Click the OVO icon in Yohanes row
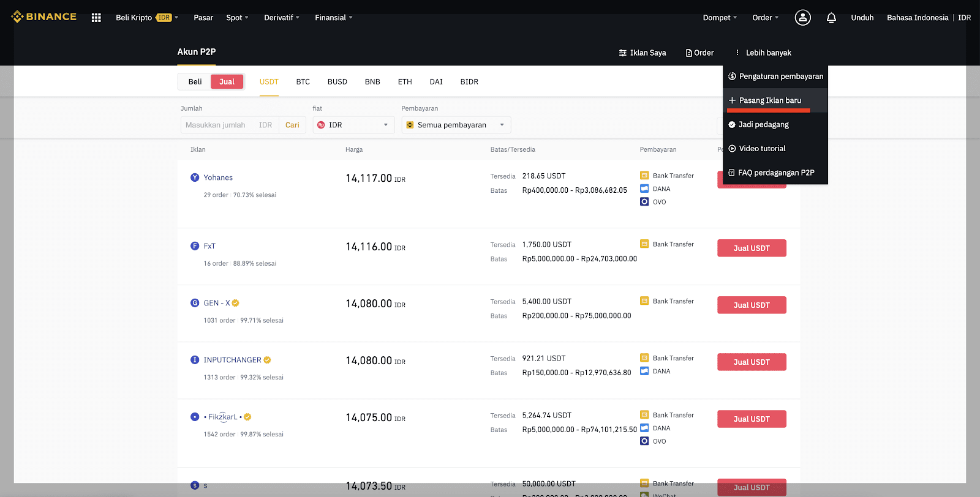Viewport: 980px width, 497px height. (x=644, y=201)
